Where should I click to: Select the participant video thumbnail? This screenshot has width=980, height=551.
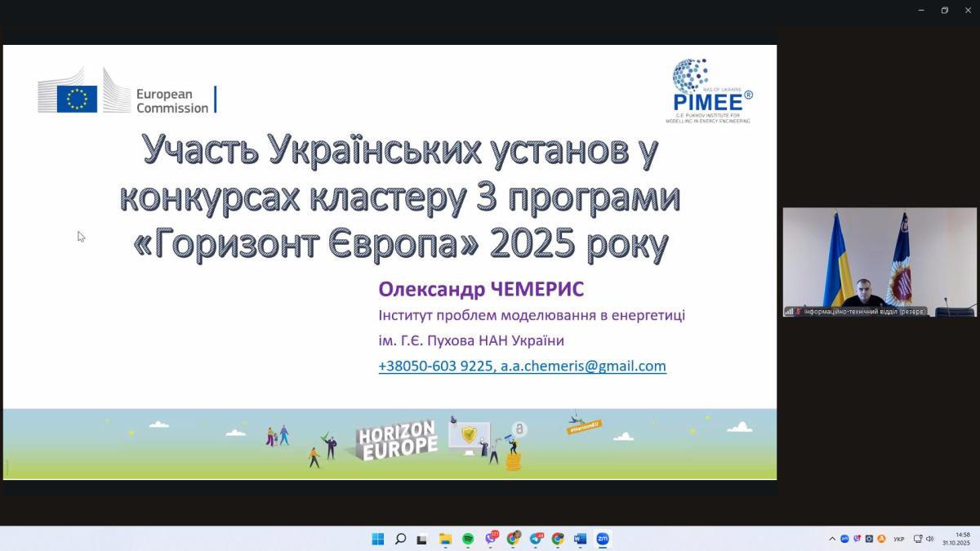880,261
